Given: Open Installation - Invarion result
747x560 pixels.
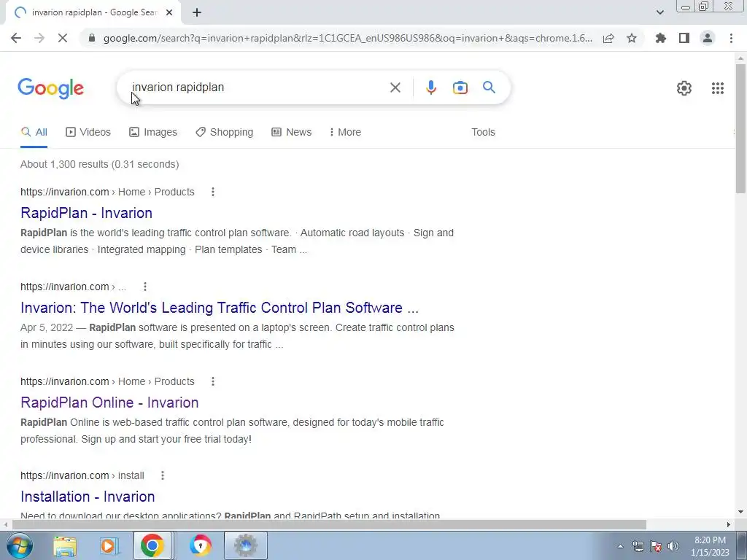Looking at the screenshot, I should click(x=88, y=497).
